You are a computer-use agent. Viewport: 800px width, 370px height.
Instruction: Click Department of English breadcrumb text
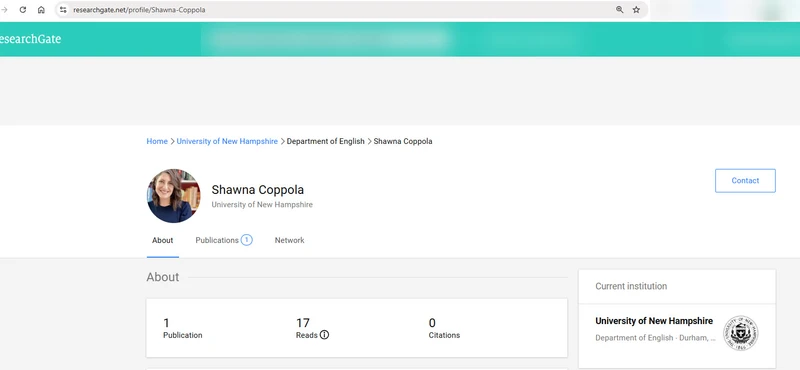click(x=326, y=141)
